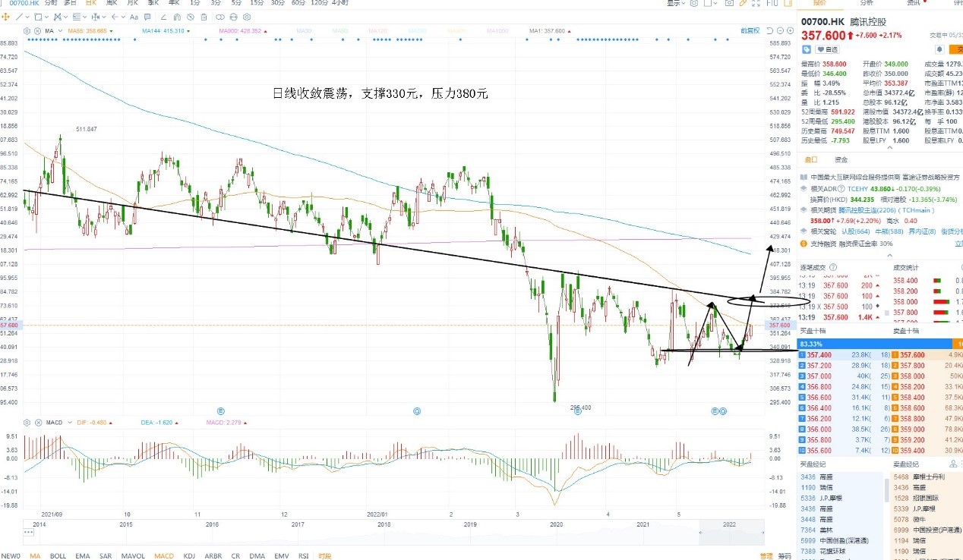Zoom in chart with plus icon
The height and width of the screenshot is (560, 963).
[x=790, y=31]
